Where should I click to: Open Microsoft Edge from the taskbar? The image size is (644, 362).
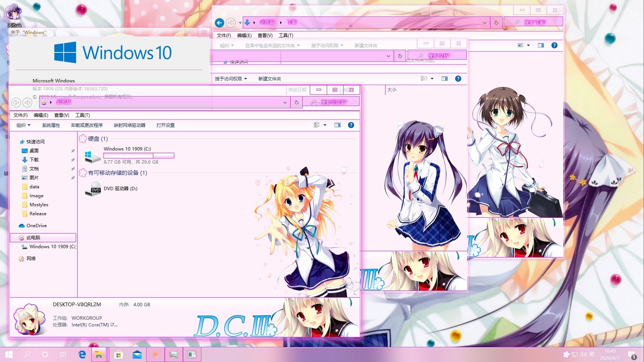[82, 354]
